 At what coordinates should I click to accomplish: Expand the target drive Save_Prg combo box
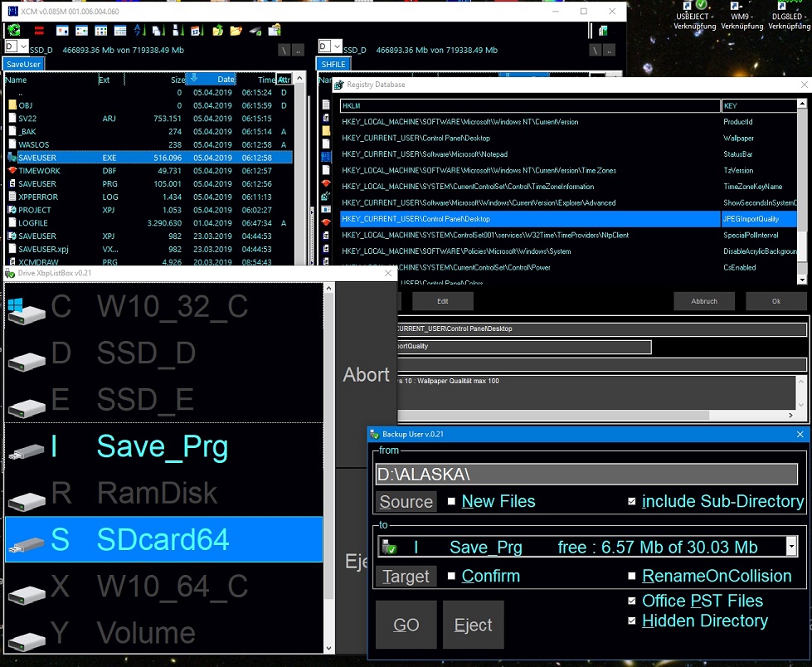[791, 546]
